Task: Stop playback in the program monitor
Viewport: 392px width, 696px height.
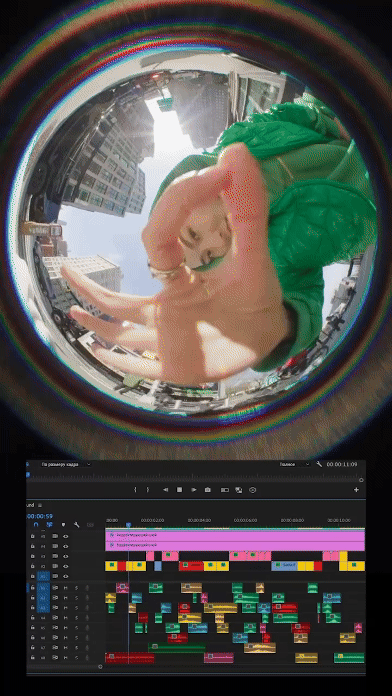Action: [x=179, y=490]
